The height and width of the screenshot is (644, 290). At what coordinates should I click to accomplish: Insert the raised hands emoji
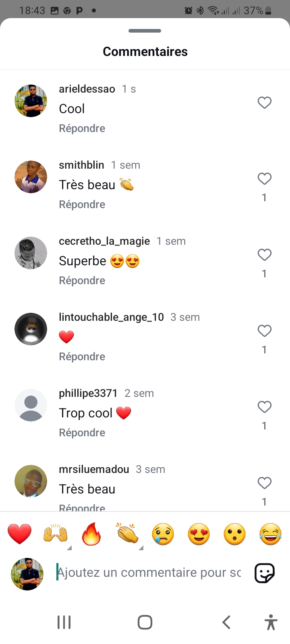pyautogui.click(x=55, y=535)
